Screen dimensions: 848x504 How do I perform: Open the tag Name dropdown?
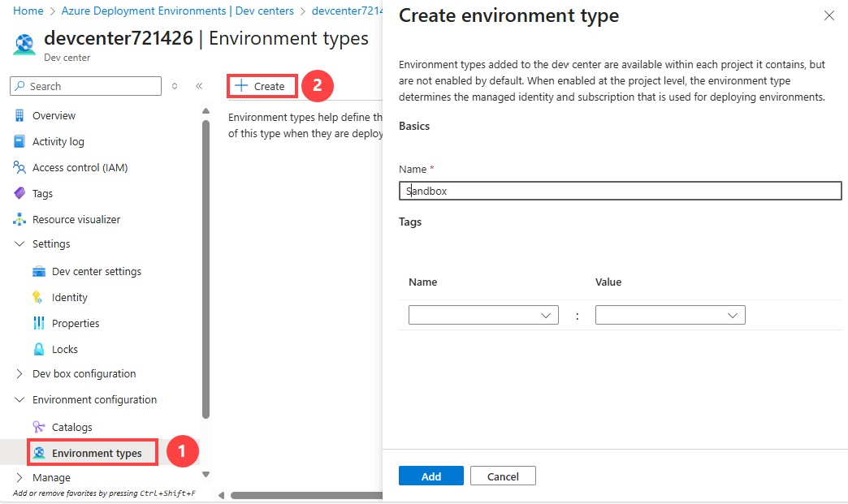click(483, 315)
